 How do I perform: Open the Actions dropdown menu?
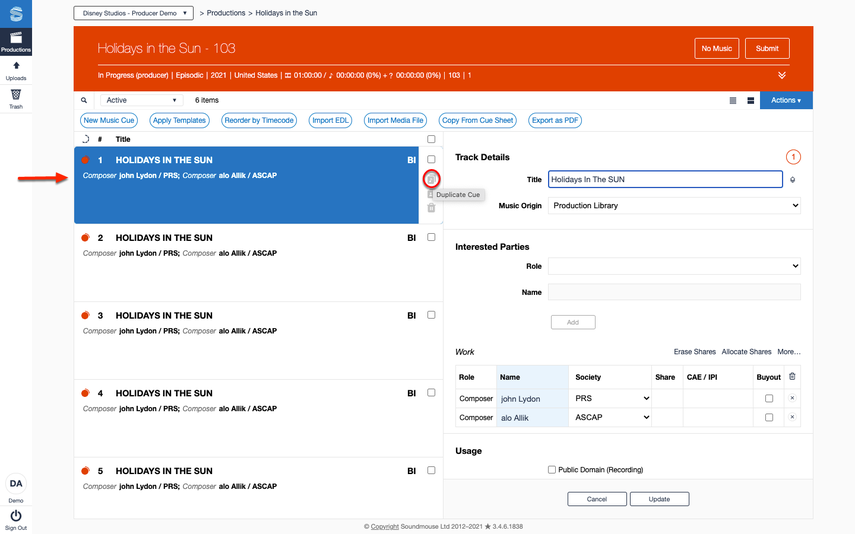pyautogui.click(x=786, y=100)
